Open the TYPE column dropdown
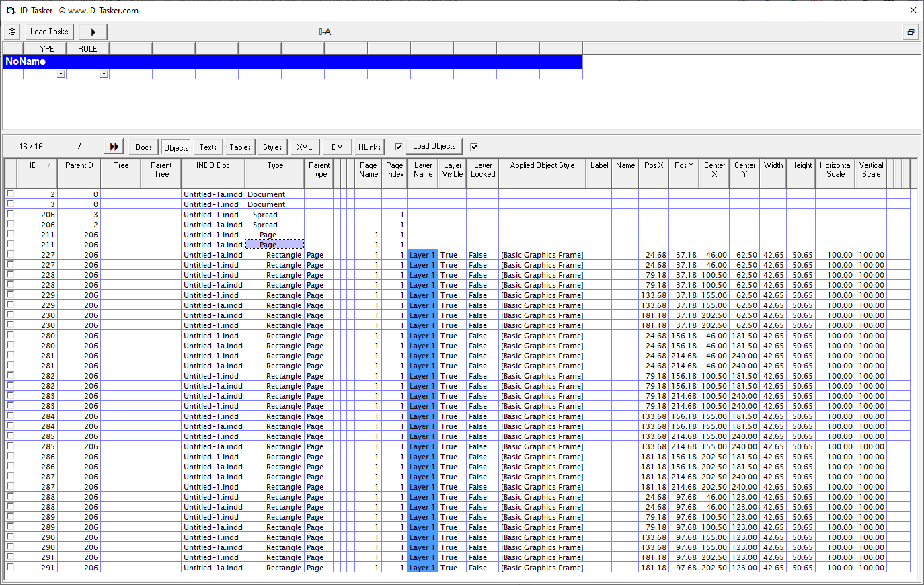The width and height of the screenshot is (924, 585). click(61, 73)
